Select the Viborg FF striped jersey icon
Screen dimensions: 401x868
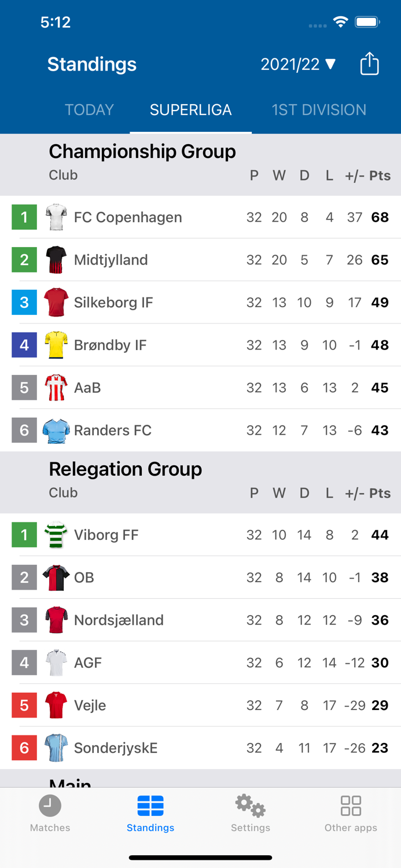click(x=56, y=534)
